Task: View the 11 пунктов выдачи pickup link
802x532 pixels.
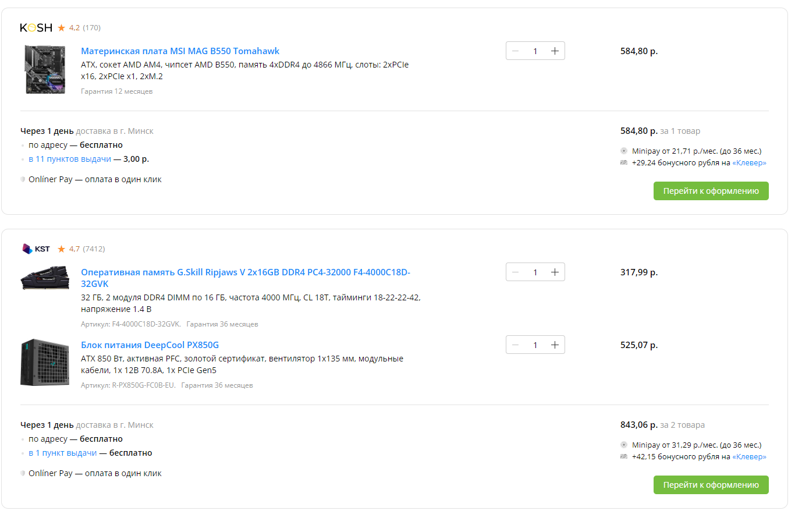Action: click(x=70, y=159)
